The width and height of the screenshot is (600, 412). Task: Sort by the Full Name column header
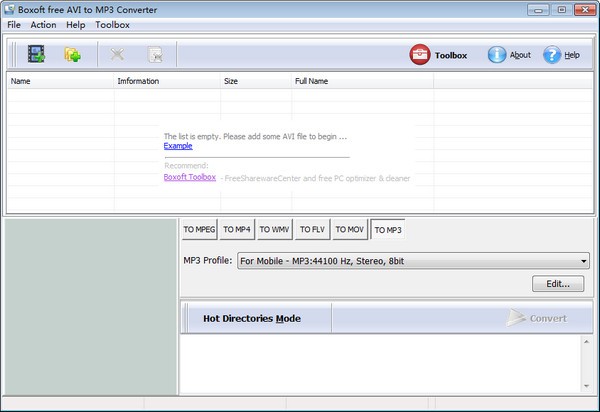[362, 81]
